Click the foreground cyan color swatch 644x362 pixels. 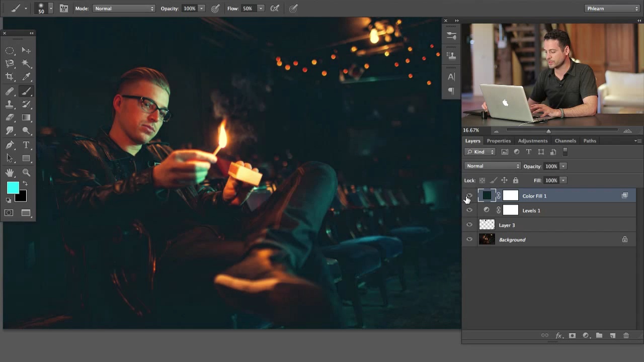click(x=12, y=188)
